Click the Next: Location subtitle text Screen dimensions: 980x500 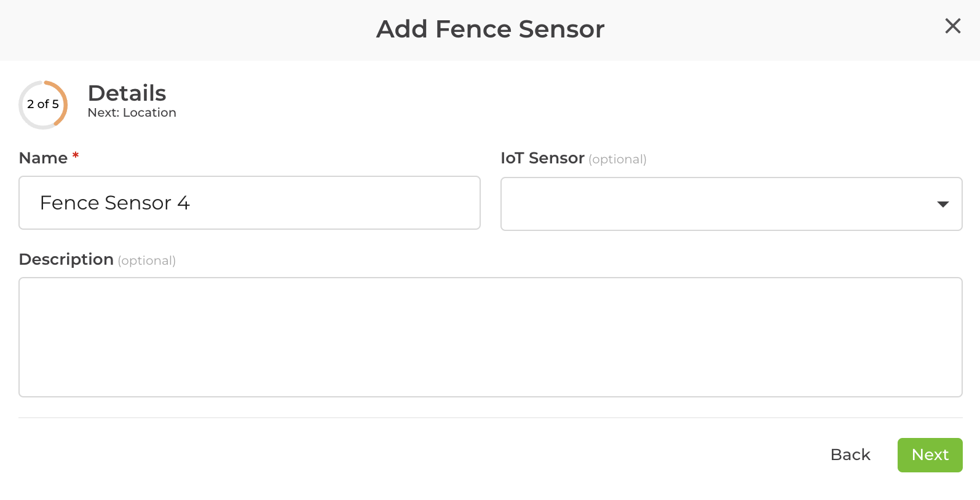point(132,112)
